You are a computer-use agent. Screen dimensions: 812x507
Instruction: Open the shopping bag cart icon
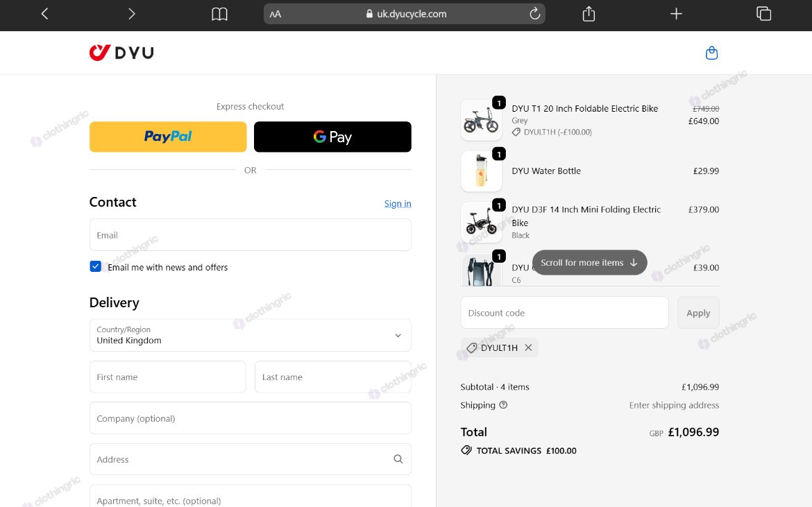click(711, 53)
